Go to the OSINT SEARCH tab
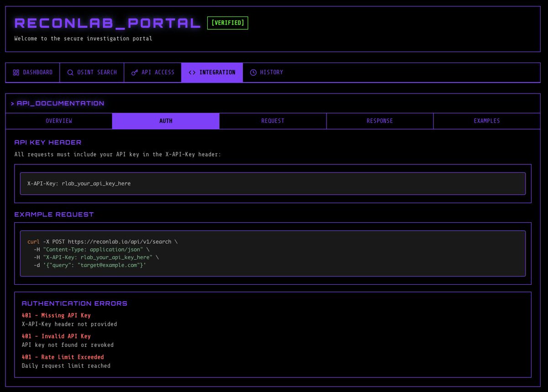548x392 pixels. (x=92, y=73)
